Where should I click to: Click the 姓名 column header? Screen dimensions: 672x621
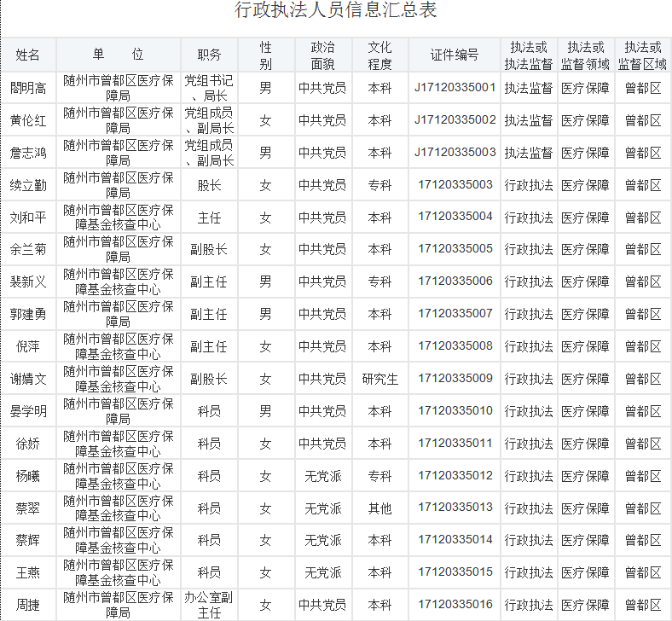(x=28, y=55)
